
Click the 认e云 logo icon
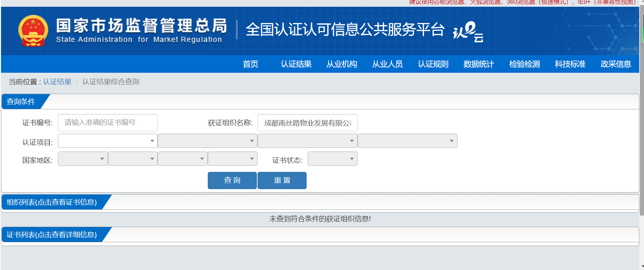(468, 31)
